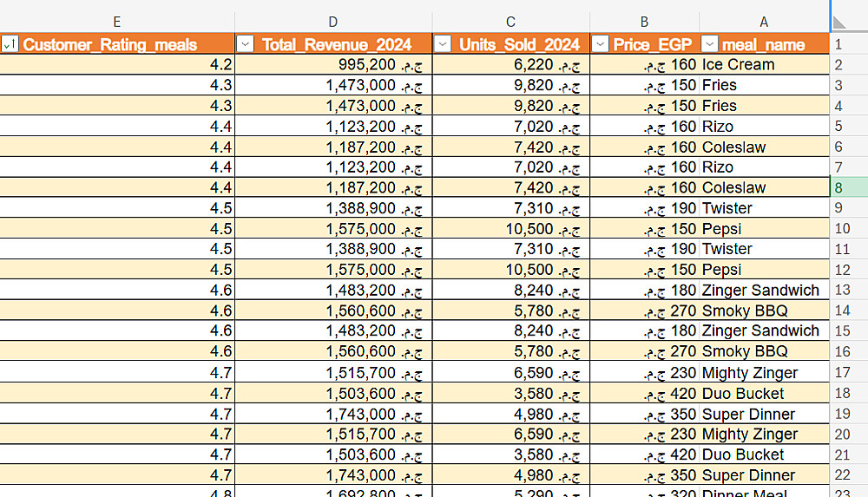
Task: Select the 230 price in row 20
Action: coord(645,434)
